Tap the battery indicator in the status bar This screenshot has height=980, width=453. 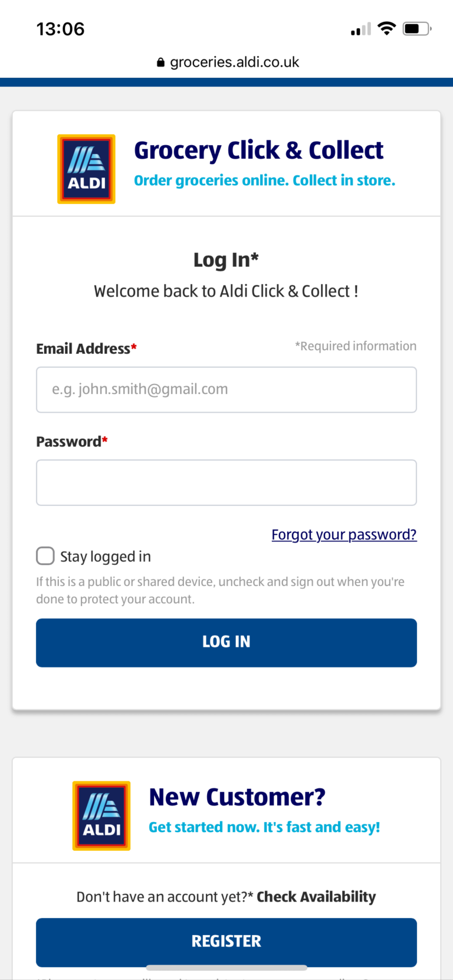(x=415, y=28)
